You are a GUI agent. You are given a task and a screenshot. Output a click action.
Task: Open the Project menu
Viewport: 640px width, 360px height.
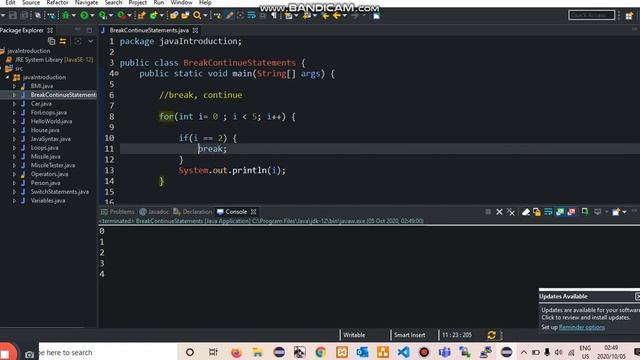coord(138,2)
